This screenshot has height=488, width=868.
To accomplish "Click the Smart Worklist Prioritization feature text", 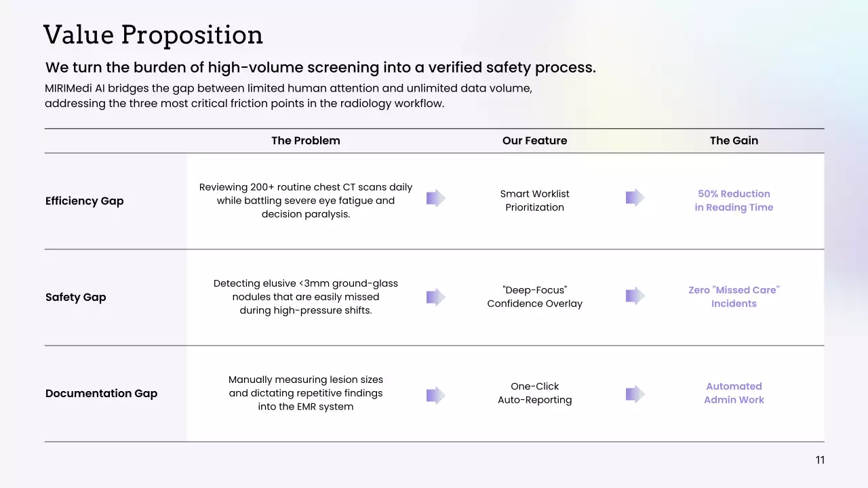I will 534,201.
